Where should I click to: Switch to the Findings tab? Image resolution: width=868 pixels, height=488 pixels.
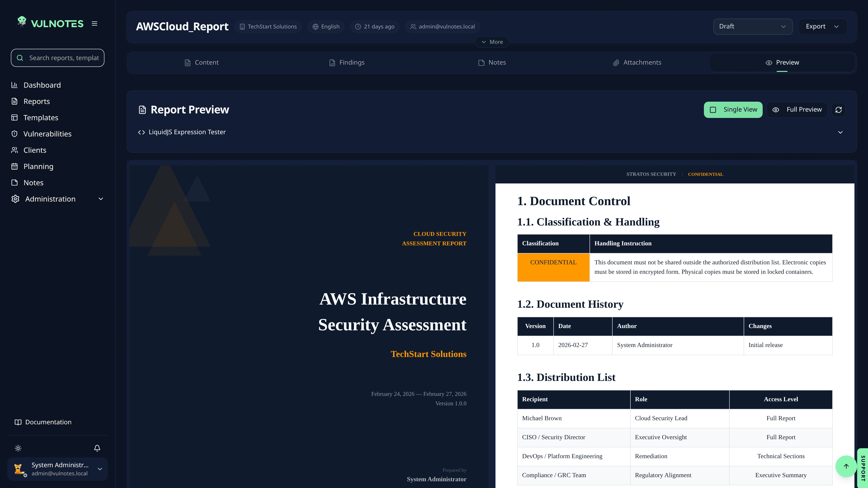pos(347,63)
